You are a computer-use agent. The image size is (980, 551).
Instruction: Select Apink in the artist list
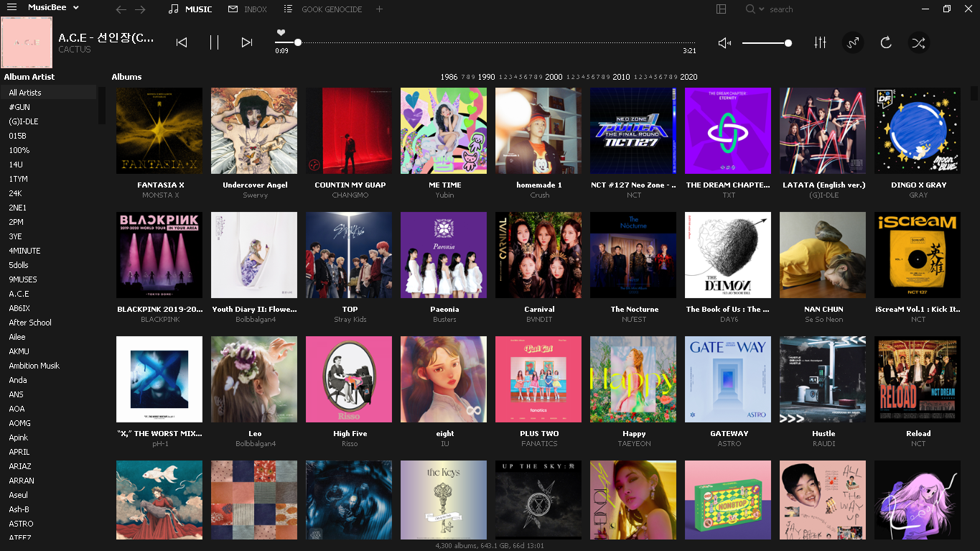[x=48, y=437]
